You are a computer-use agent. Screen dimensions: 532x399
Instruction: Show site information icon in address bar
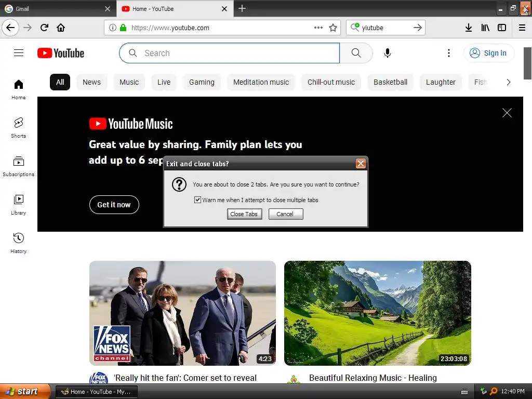point(113,28)
